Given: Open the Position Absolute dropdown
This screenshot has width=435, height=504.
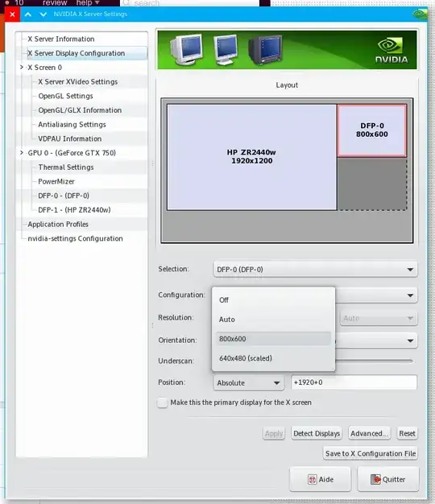Looking at the screenshot, I should (x=249, y=382).
